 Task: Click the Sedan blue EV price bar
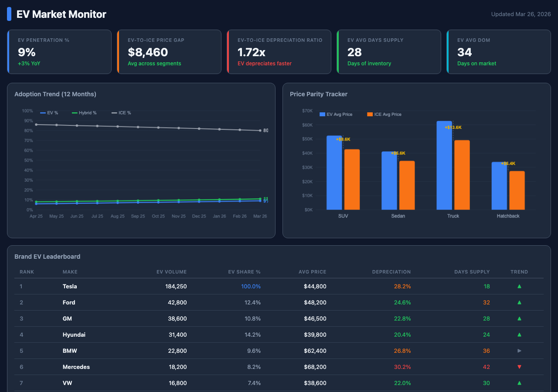point(389,181)
